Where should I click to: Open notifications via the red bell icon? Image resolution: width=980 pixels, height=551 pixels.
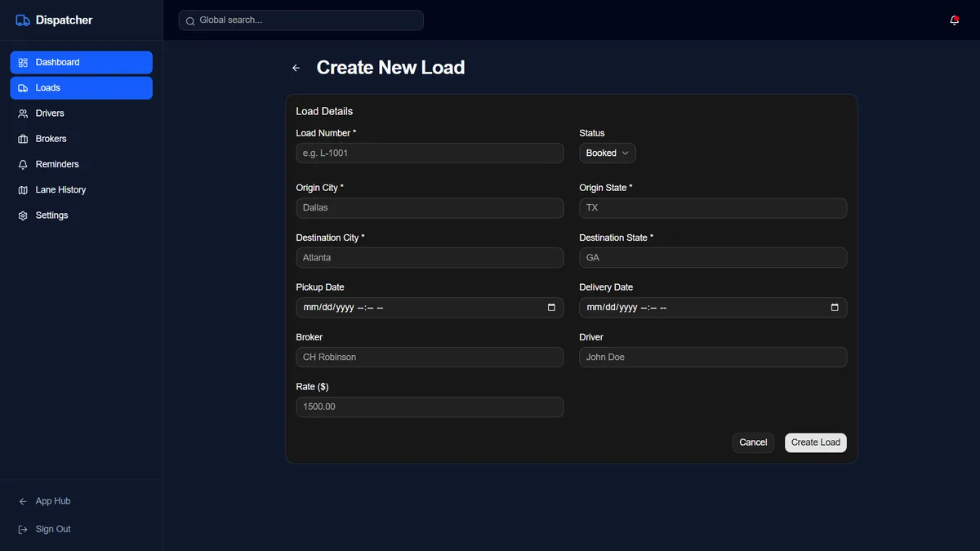954,20
